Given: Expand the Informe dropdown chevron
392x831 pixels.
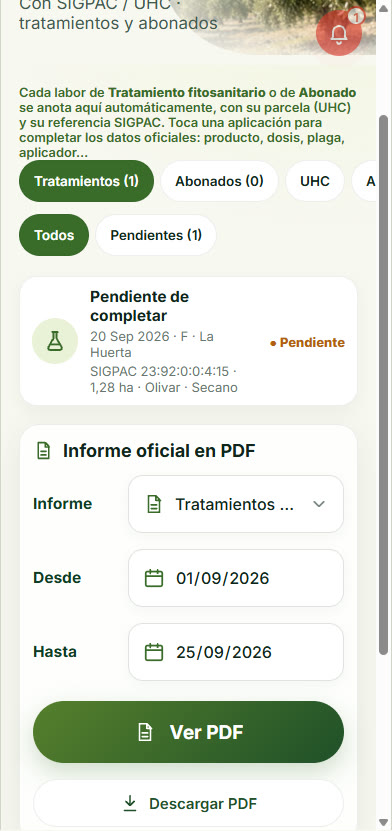Looking at the screenshot, I should pos(319,504).
